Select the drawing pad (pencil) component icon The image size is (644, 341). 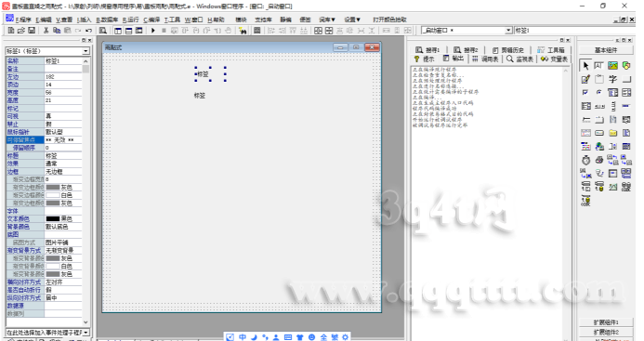pos(585,79)
